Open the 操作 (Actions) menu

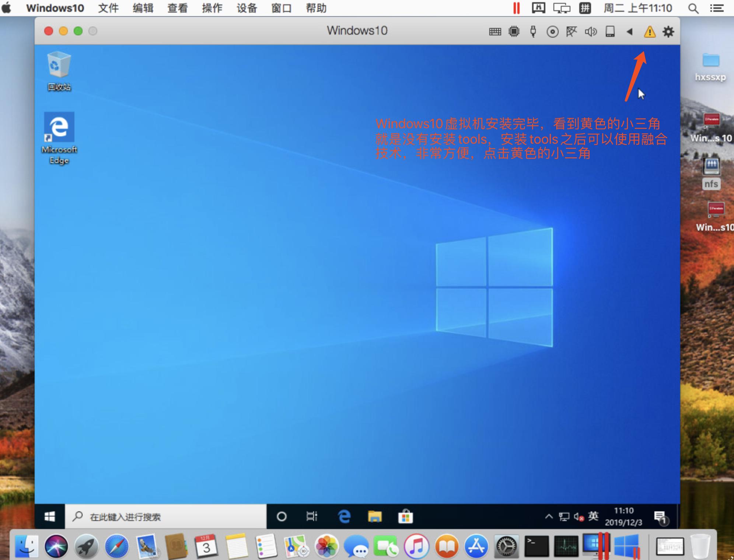pyautogui.click(x=212, y=8)
